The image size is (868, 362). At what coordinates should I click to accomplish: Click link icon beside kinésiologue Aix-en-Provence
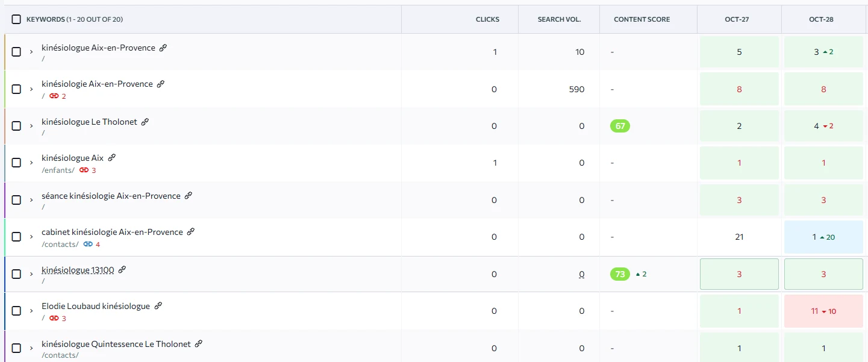(x=163, y=48)
